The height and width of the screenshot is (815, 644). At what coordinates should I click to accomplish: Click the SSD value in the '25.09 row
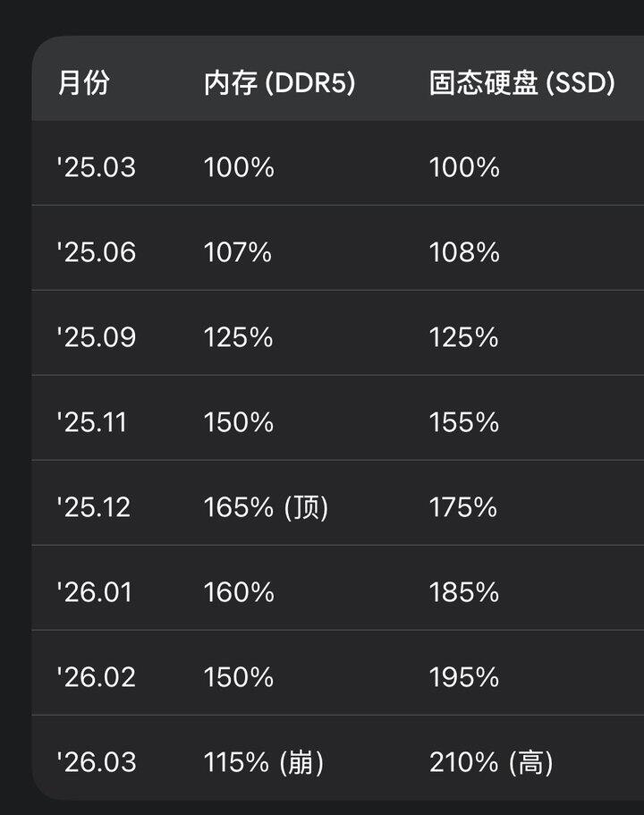point(463,337)
